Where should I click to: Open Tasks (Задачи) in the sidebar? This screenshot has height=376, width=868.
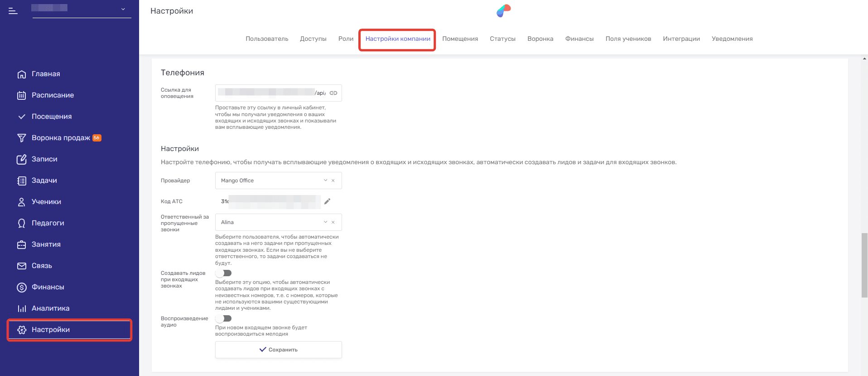[44, 181]
